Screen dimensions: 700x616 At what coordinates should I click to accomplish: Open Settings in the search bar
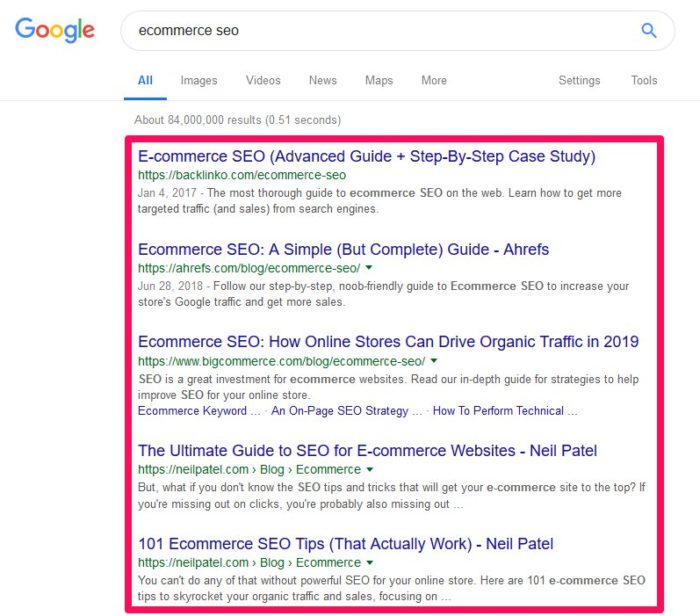coord(579,80)
